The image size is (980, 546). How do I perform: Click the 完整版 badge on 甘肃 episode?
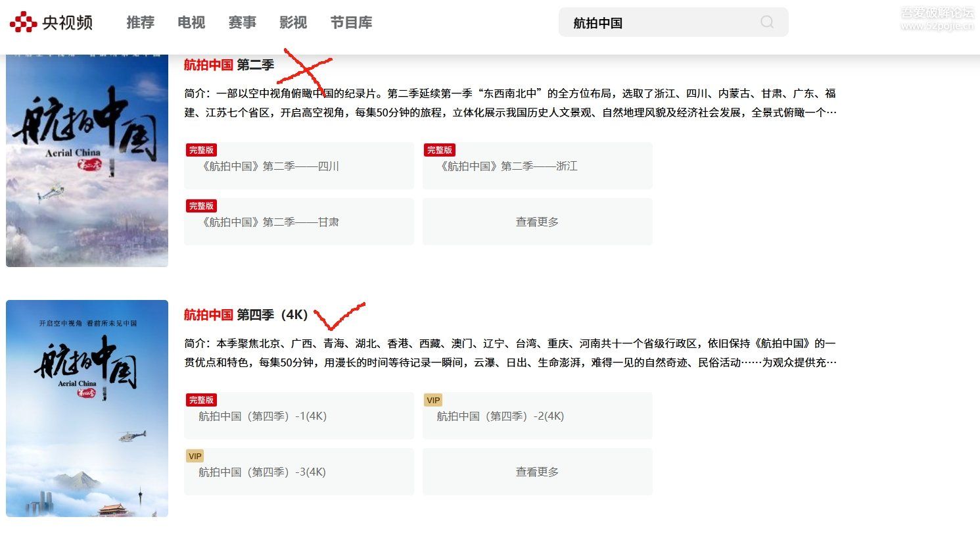(201, 206)
